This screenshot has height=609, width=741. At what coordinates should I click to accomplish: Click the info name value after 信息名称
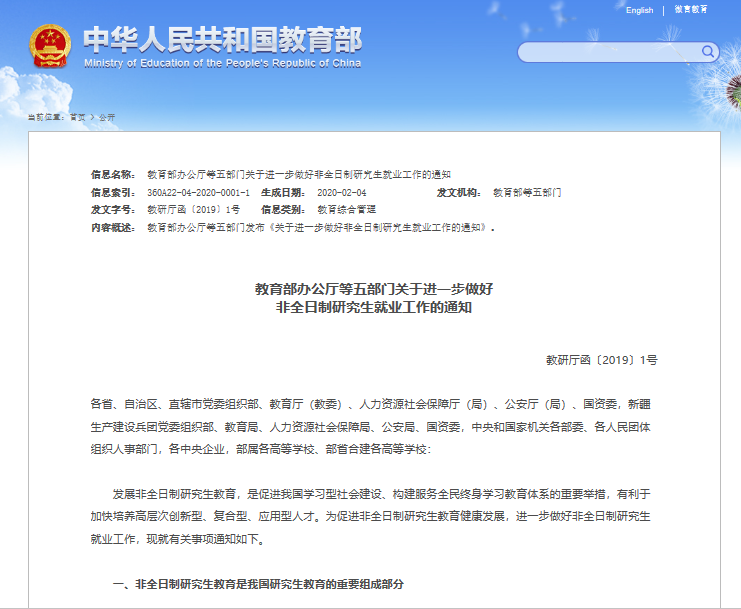[299, 175]
